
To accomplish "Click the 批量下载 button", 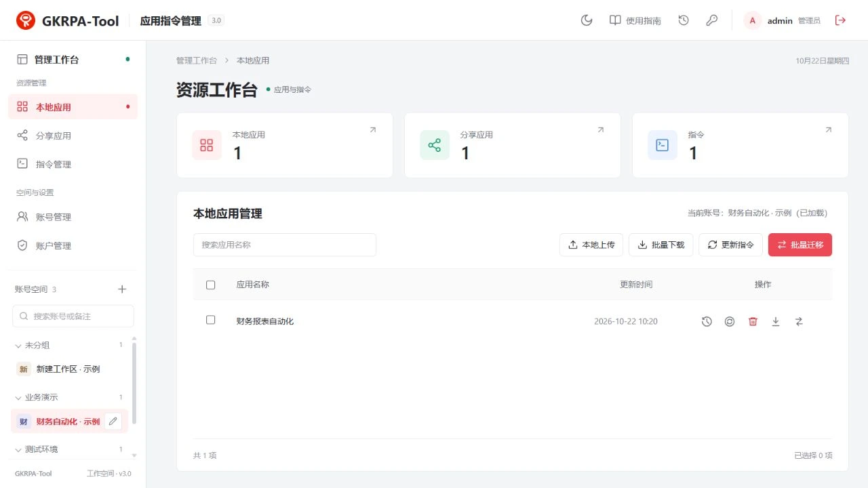I will pyautogui.click(x=660, y=245).
